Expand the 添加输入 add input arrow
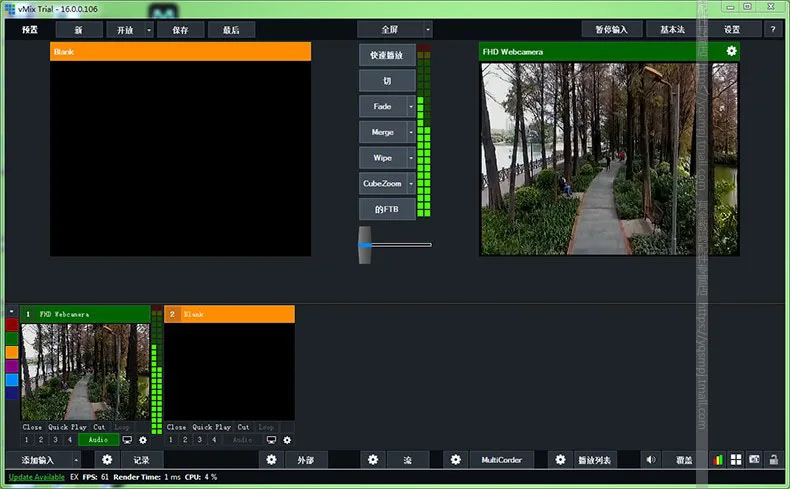Image resolution: width=790 pixels, height=489 pixels. 76,460
